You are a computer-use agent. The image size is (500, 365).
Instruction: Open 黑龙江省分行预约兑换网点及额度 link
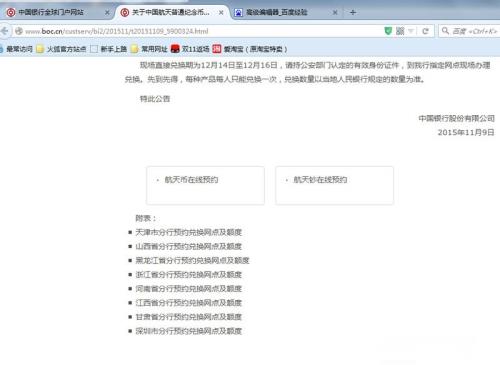192,260
